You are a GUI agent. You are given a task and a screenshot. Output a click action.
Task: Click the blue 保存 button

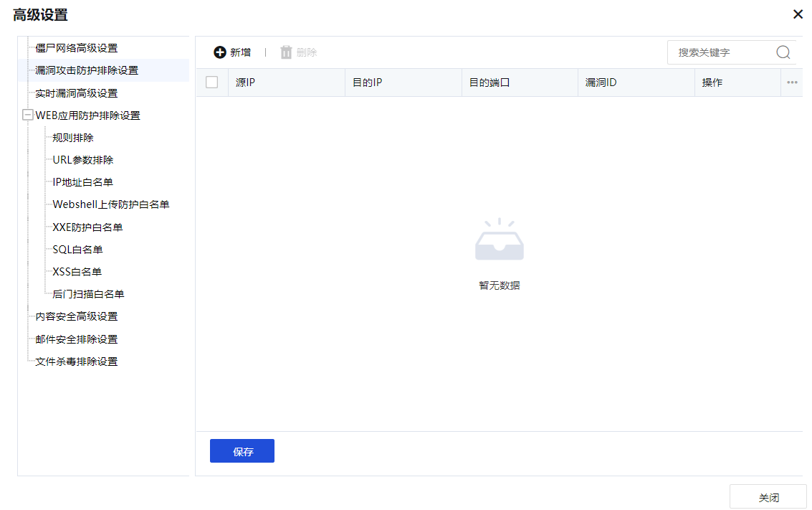pos(242,451)
